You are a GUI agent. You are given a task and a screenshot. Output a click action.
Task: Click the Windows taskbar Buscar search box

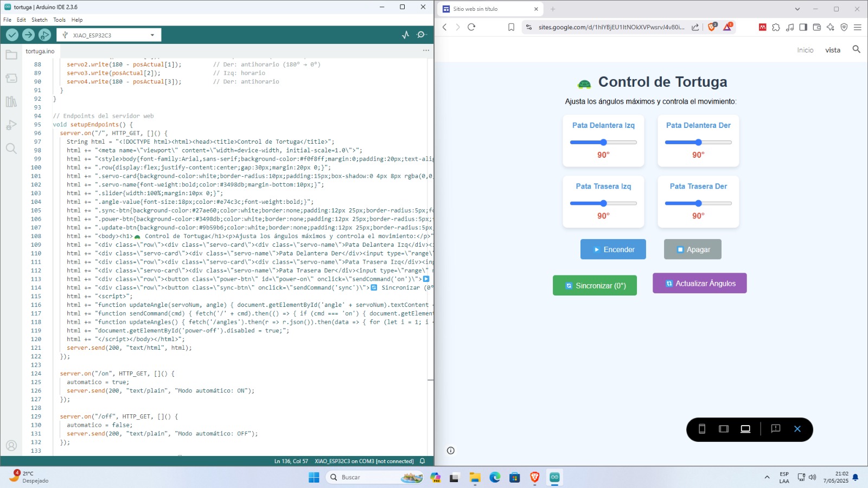tap(374, 477)
